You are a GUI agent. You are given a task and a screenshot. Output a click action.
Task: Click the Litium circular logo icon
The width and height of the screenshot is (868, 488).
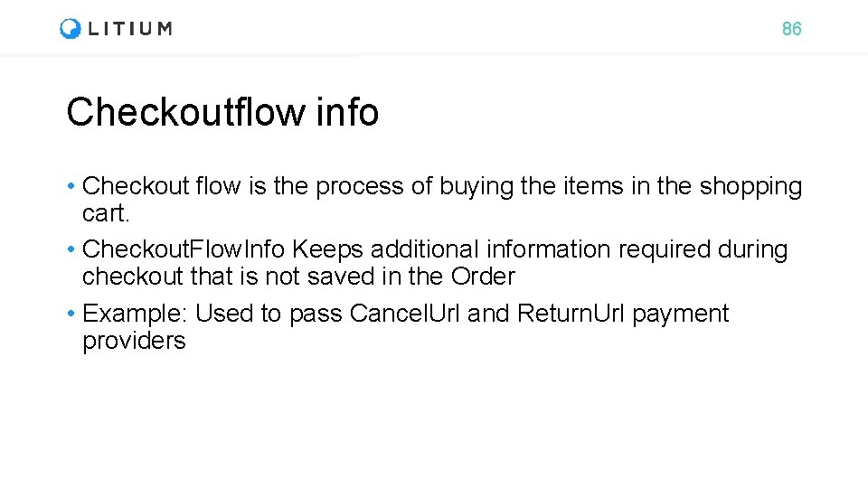70,29
